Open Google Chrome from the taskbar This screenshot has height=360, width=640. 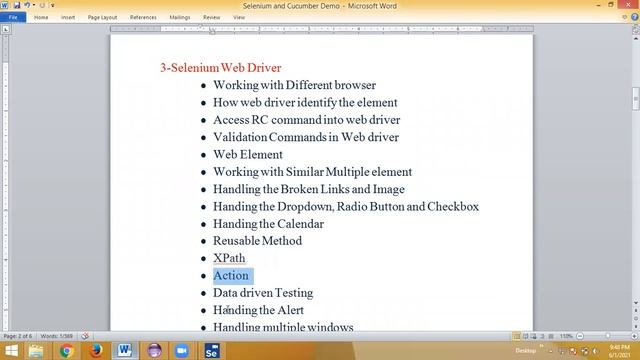click(x=67, y=351)
